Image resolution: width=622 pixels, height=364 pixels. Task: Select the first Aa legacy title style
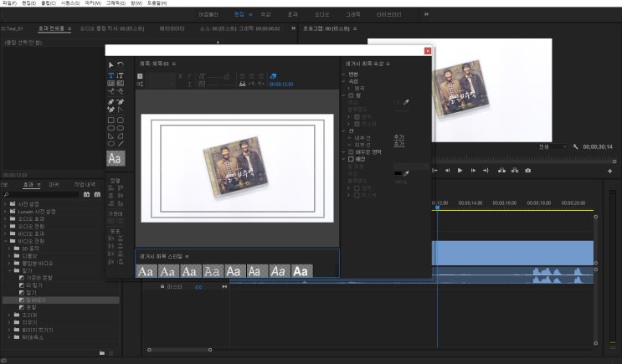click(146, 271)
